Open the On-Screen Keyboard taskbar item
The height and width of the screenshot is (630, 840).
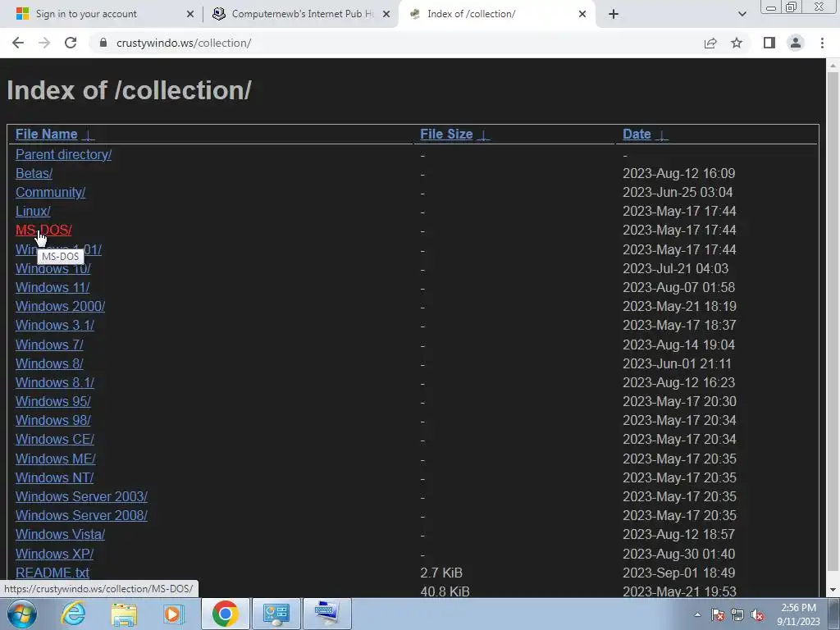pos(327,614)
